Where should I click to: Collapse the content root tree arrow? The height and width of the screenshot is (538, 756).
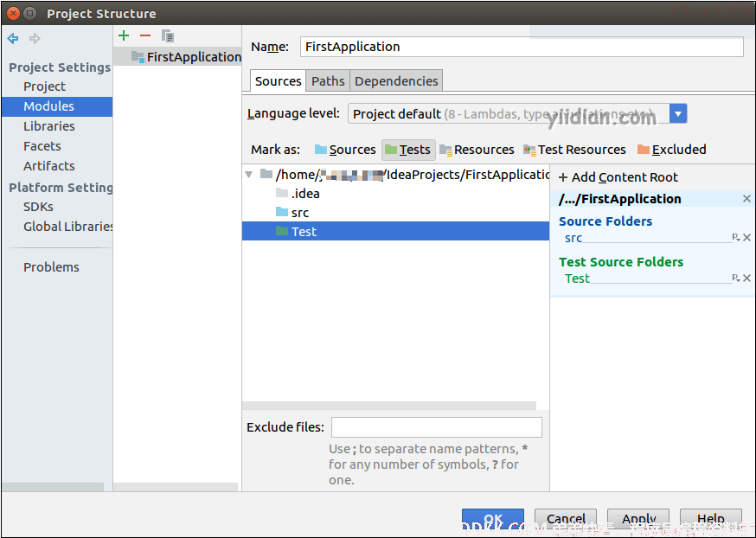tap(249, 175)
